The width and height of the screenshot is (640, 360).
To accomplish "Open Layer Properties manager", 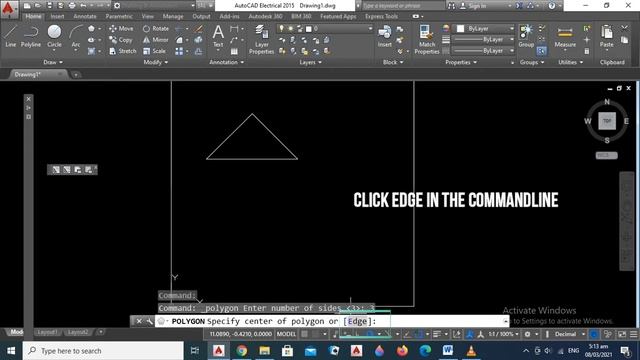I will click(x=261, y=40).
